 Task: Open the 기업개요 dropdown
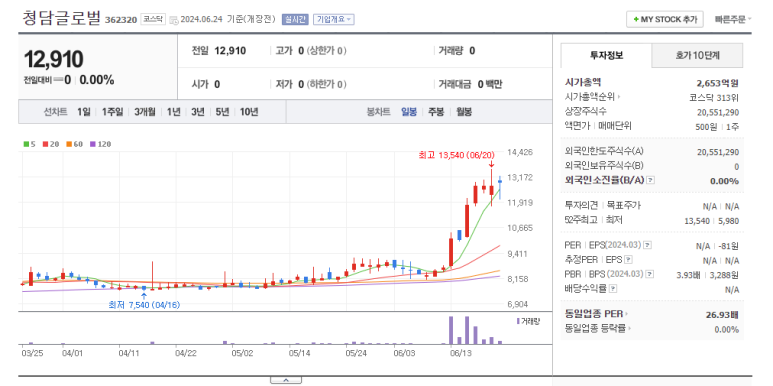[x=334, y=20]
